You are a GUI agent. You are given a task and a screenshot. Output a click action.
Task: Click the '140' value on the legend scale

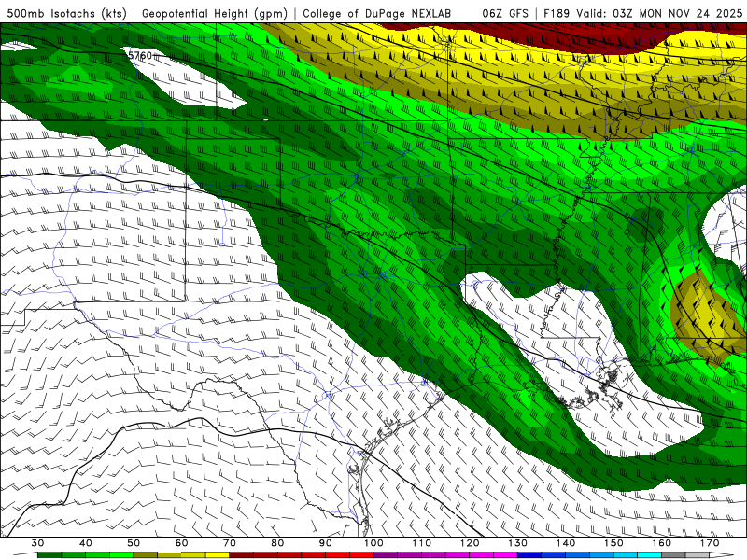tap(566, 543)
